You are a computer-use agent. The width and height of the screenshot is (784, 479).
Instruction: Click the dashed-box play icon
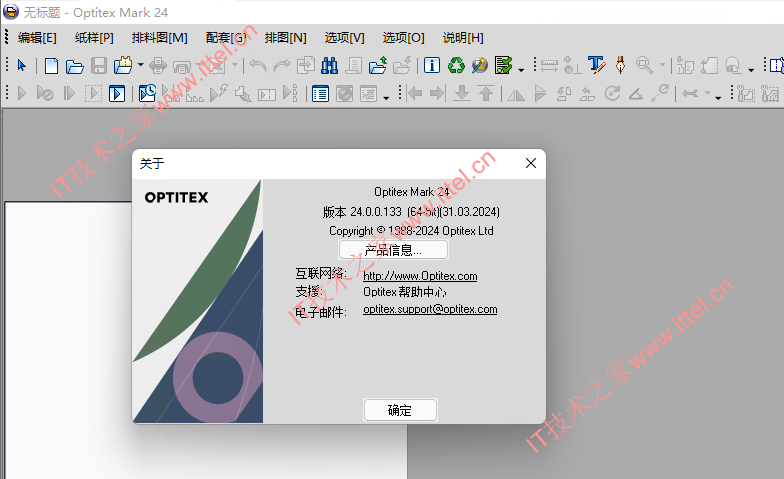pos(93,94)
